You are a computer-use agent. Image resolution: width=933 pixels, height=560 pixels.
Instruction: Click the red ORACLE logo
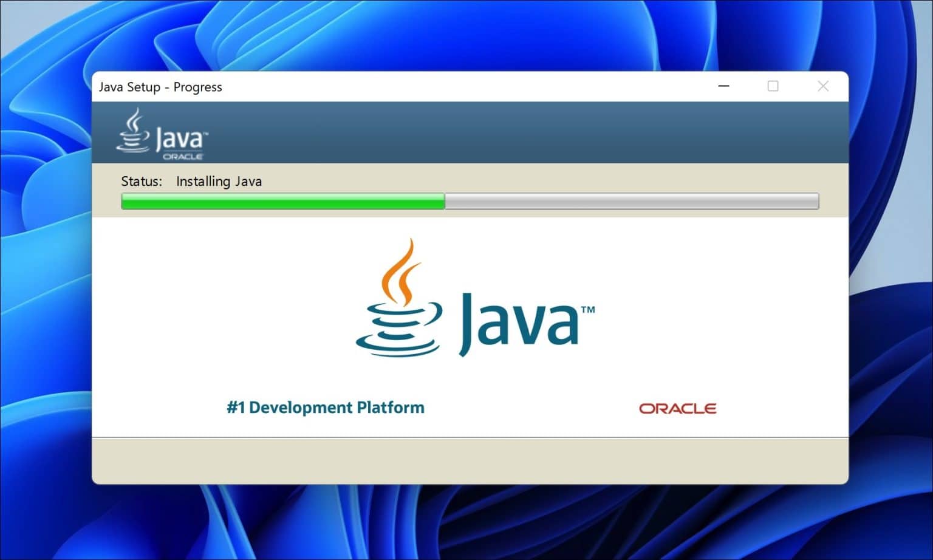click(x=677, y=409)
